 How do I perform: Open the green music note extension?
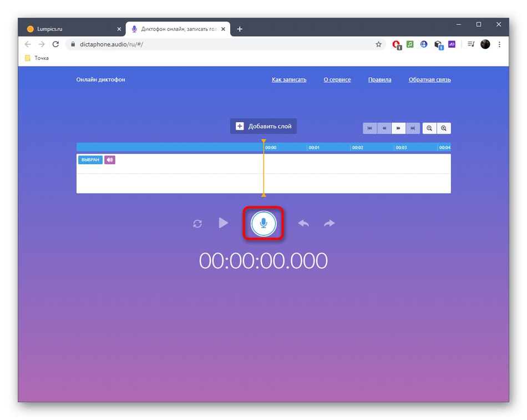[x=410, y=44]
